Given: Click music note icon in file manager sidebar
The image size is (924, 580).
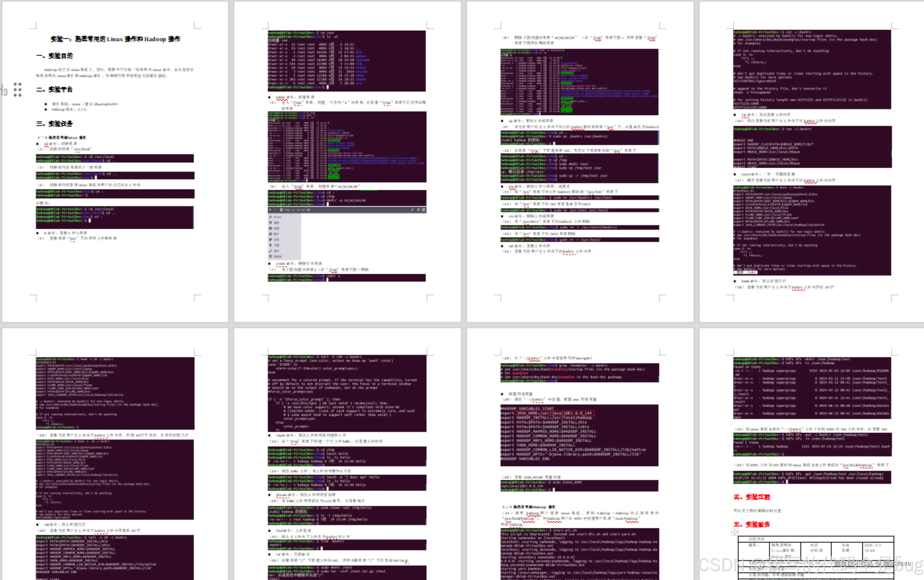Looking at the screenshot, I should (x=271, y=251).
